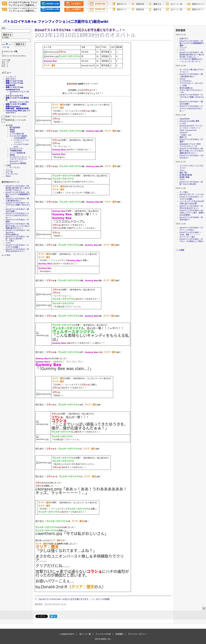The image size is (206, 644).
Task: Open 「LUNE」.exe in update history
Action: 186,135
